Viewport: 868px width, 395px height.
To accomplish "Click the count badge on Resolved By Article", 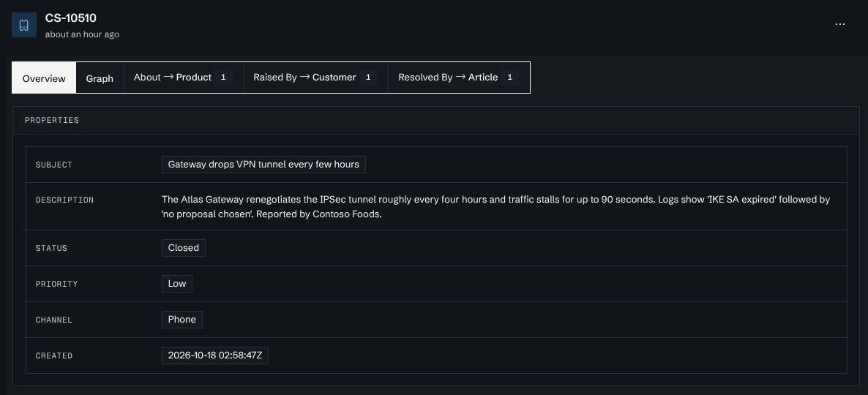I will click(x=510, y=78).
